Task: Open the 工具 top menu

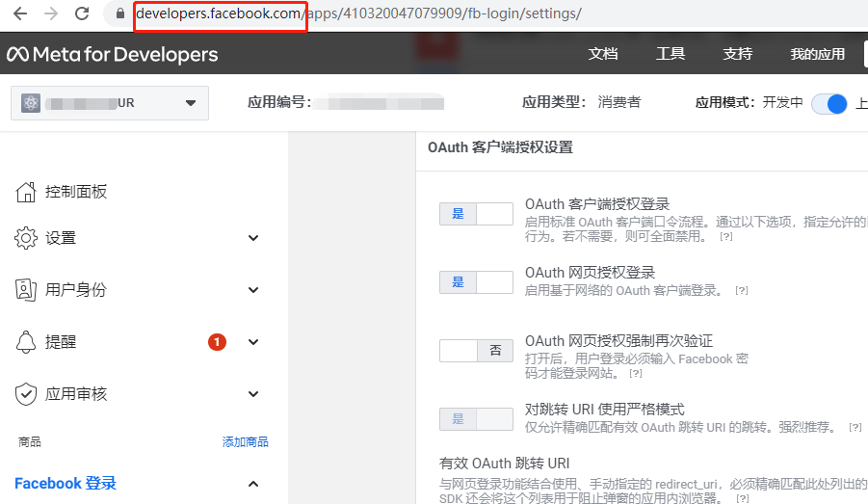Action: tap(671, 54)
